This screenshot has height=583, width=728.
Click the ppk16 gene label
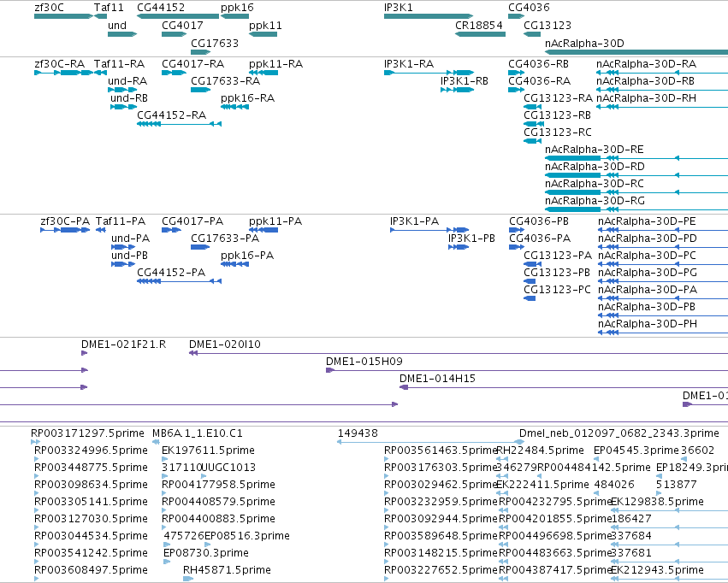[x=237, y=8]
